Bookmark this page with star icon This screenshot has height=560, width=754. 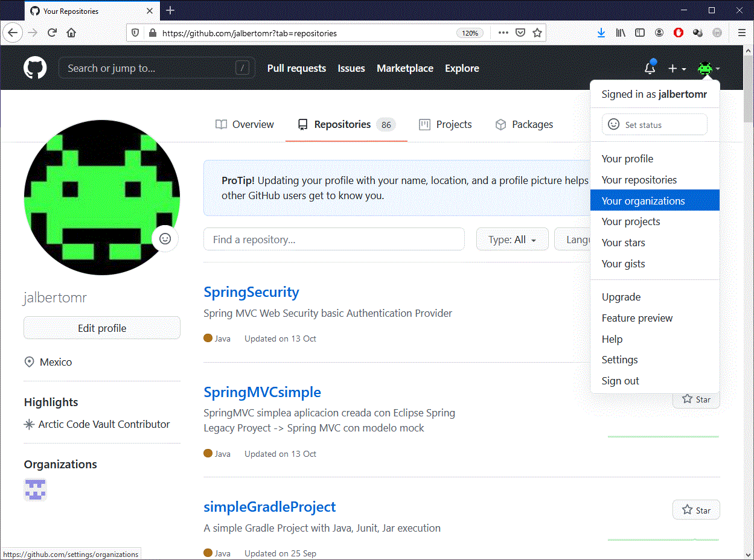pos(537,33)
